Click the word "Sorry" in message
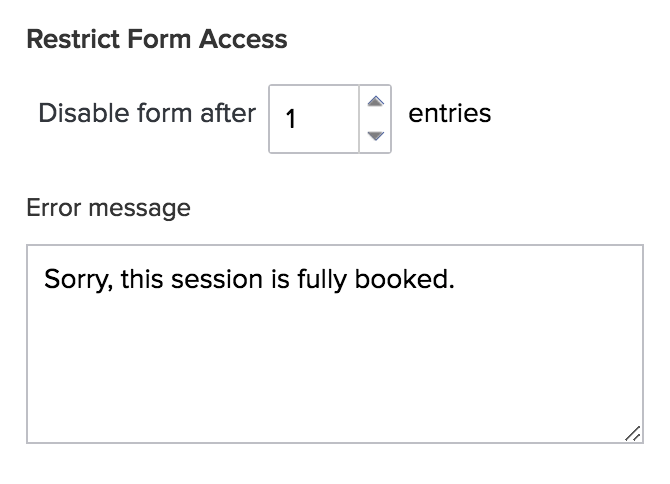This screenshot has width=670, height=484. point(79,278)
